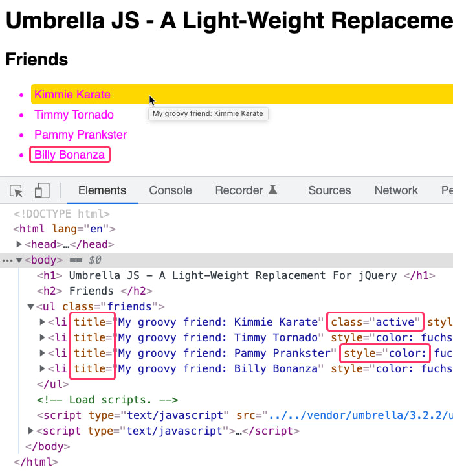Screen dimensions: 453x476
Task: Click the Recorder flask icon
Action: pos(273,190)
